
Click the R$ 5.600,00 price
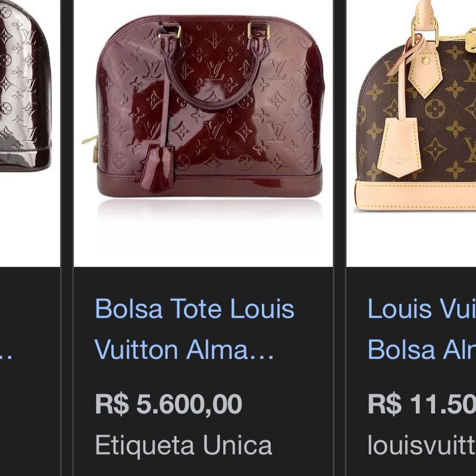point(168,404)
